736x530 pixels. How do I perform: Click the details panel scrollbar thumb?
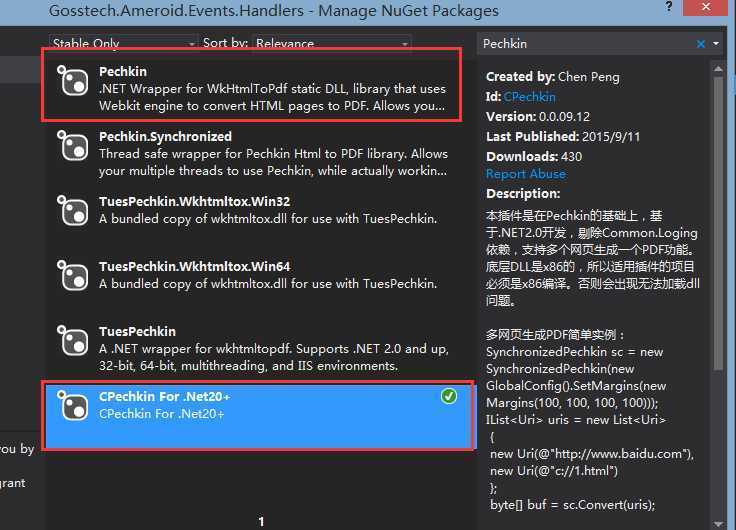click(718, 223)
